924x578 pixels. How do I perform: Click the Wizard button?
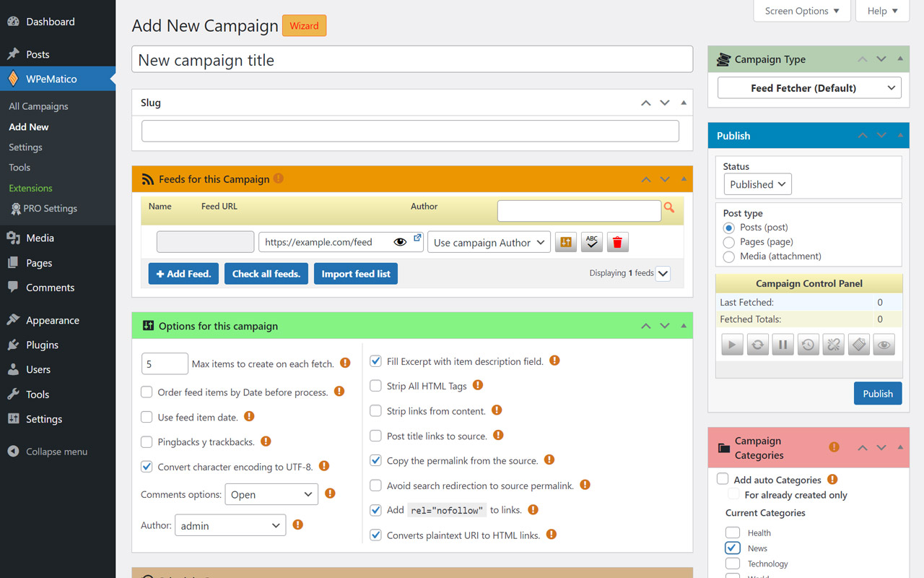pyautogui.click(x=304, y=25)
